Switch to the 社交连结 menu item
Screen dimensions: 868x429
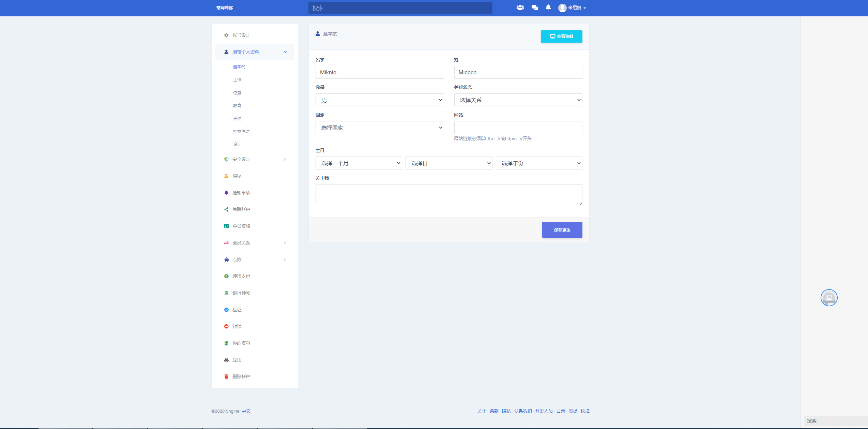click(x=241, y=131)
